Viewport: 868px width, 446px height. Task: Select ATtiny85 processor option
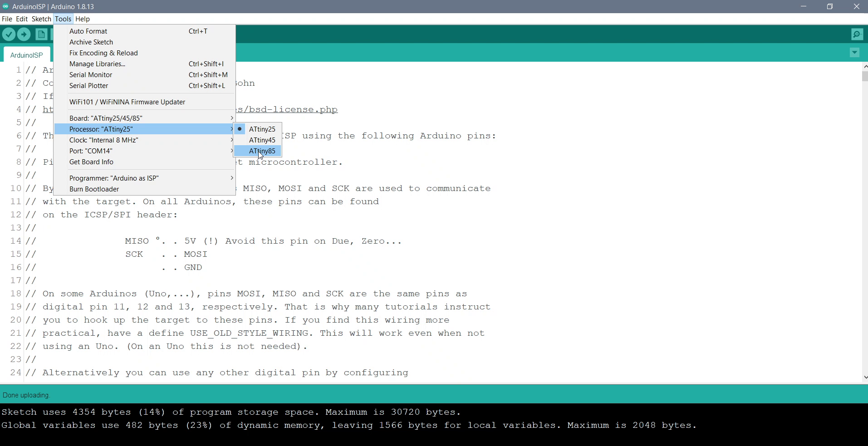[258, 151]
